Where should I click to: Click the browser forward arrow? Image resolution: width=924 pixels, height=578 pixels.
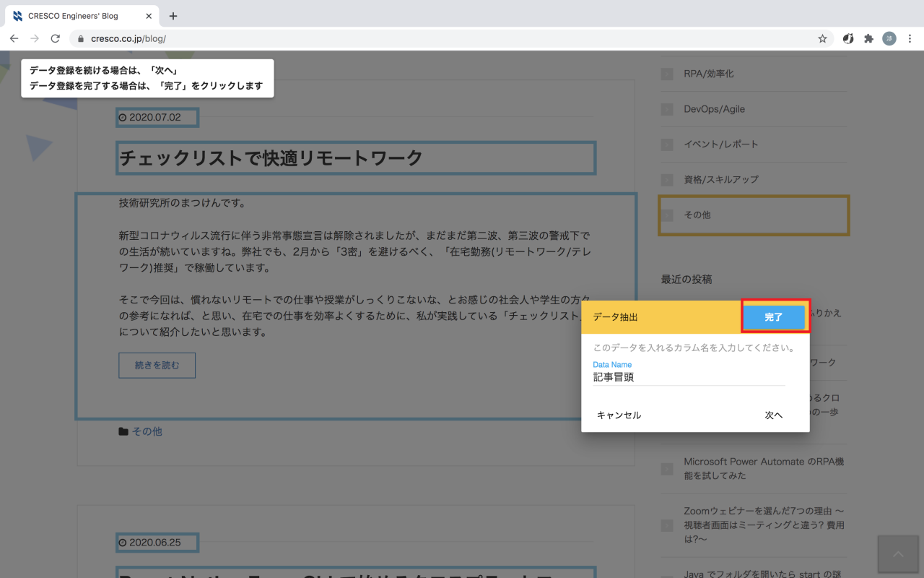point(34,38)
